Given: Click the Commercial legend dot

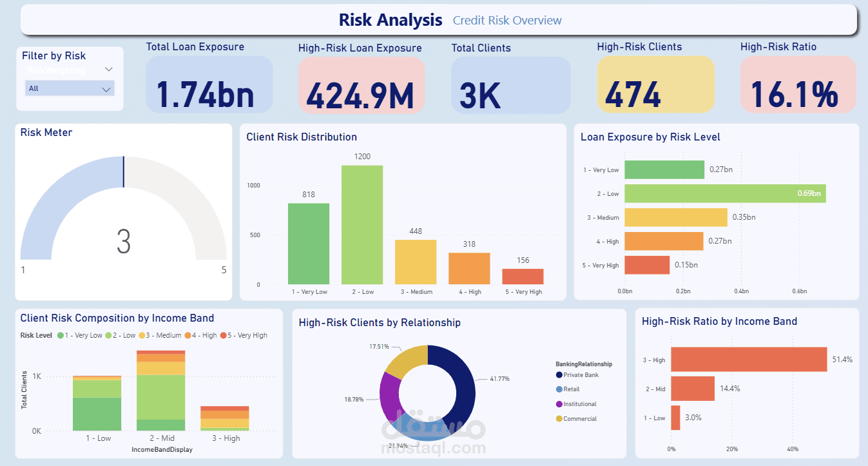Looking at the screenshot, I should click(x=559, y=419).
